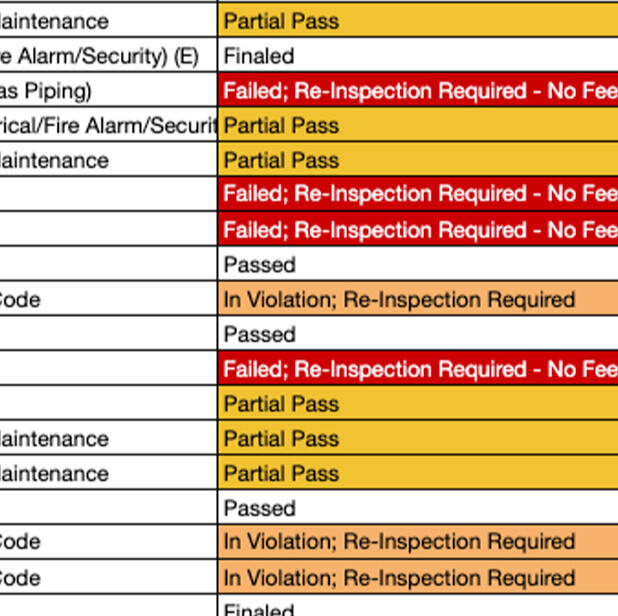Viewport: 618px width, 616px height.
Task: Select the topmost Partial Pass cell
Action: point(418,21)
